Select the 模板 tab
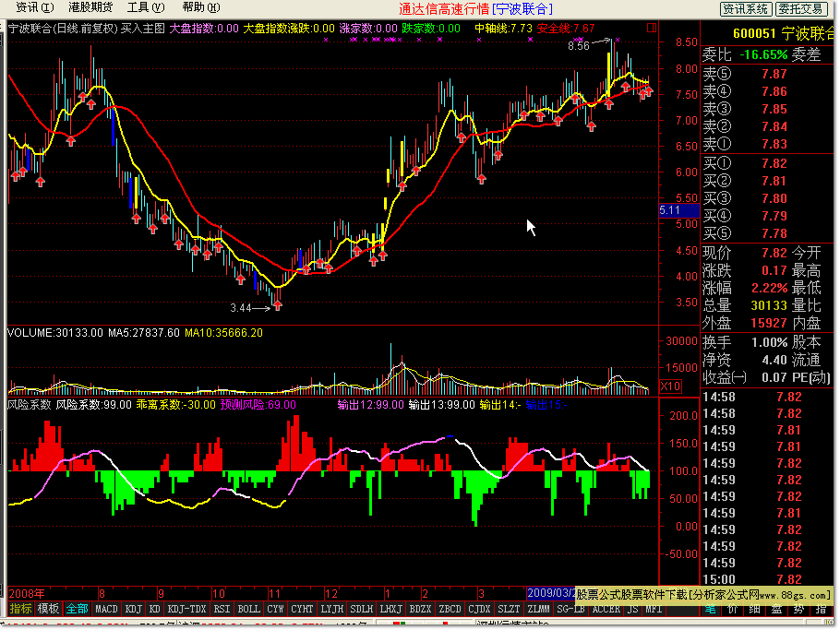 pyautogui.click(x=48, y=609)
